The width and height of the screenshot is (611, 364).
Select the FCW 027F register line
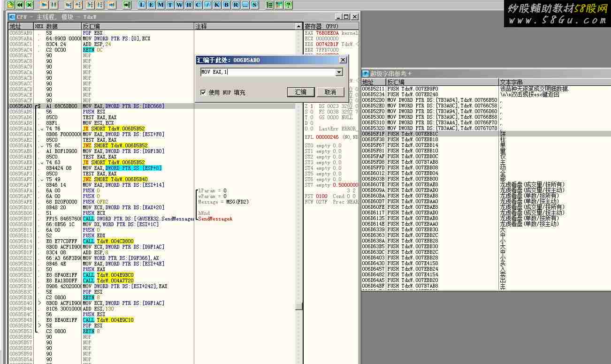click(331, 202)
